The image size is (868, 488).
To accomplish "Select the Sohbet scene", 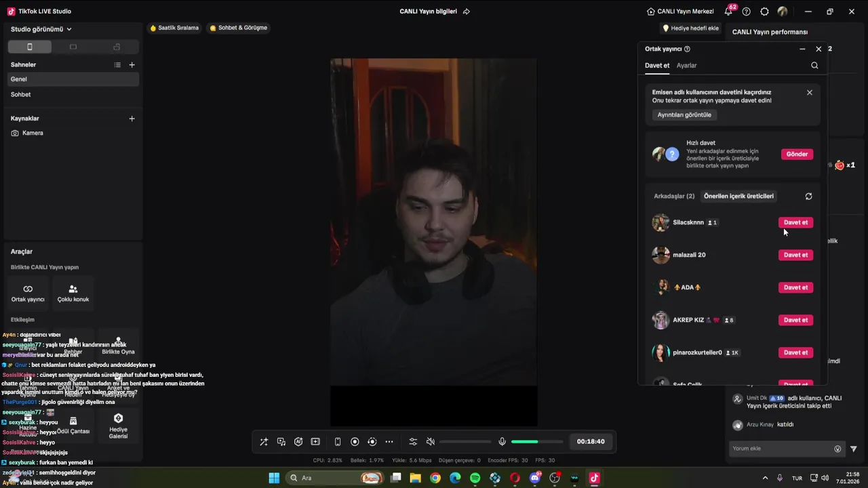I will click(x=73, y=95).
